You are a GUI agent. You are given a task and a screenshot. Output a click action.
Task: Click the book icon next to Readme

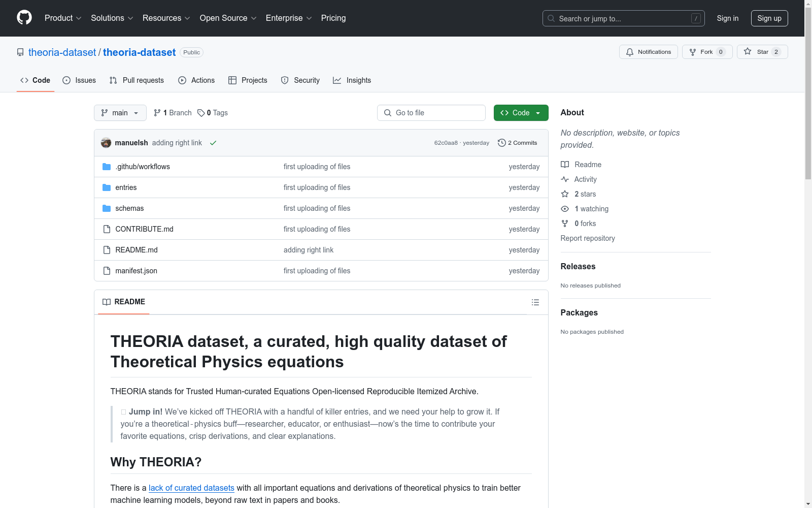(x=565, y=165)
